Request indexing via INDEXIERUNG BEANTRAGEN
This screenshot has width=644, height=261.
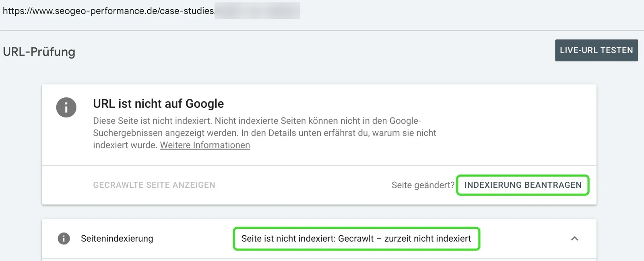pos(523,185)
